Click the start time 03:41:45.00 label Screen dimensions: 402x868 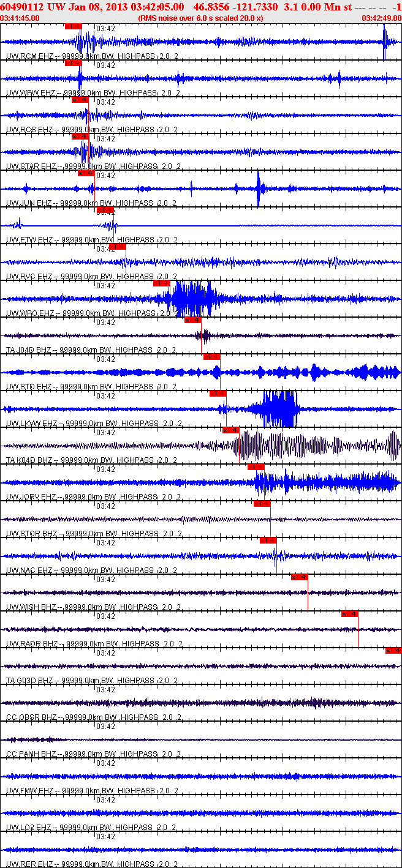[20, 18]
